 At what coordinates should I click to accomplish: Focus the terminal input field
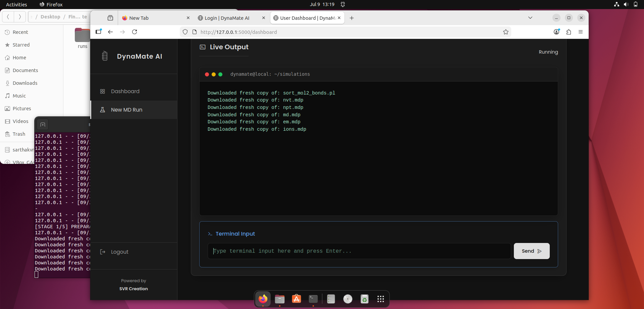pyautogui.click(x=359, y=251)
